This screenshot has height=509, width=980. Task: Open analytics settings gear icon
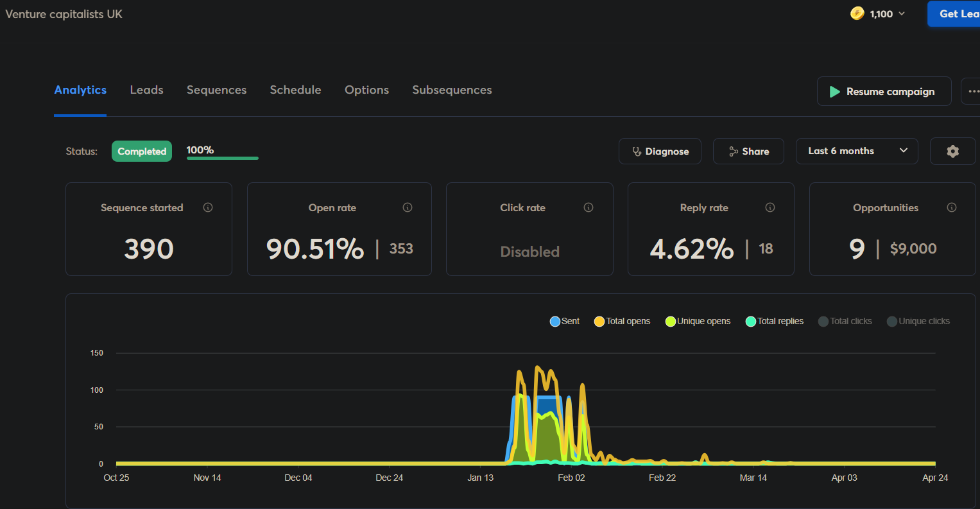tap(952, 151)
